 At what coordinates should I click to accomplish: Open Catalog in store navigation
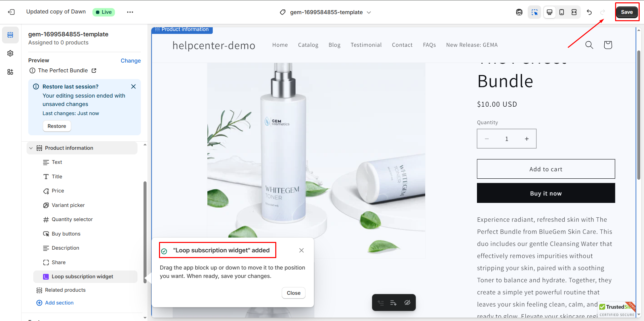pos(308,45)
